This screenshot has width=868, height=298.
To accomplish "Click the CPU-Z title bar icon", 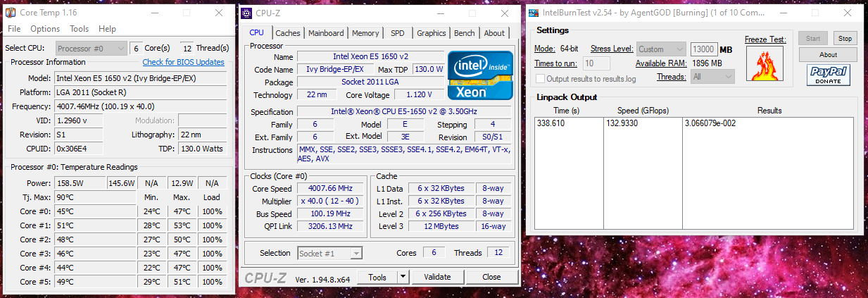I will click(246, 13).
